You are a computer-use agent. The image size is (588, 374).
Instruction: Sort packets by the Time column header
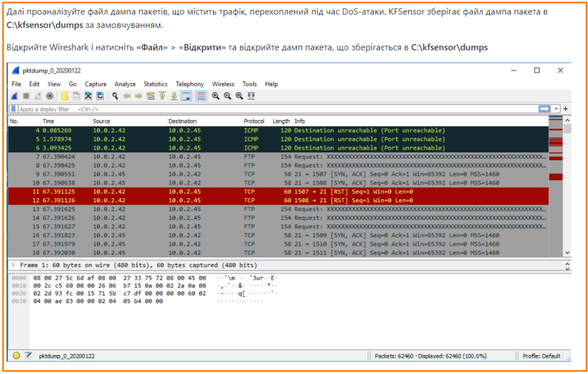tap(65, 121)
